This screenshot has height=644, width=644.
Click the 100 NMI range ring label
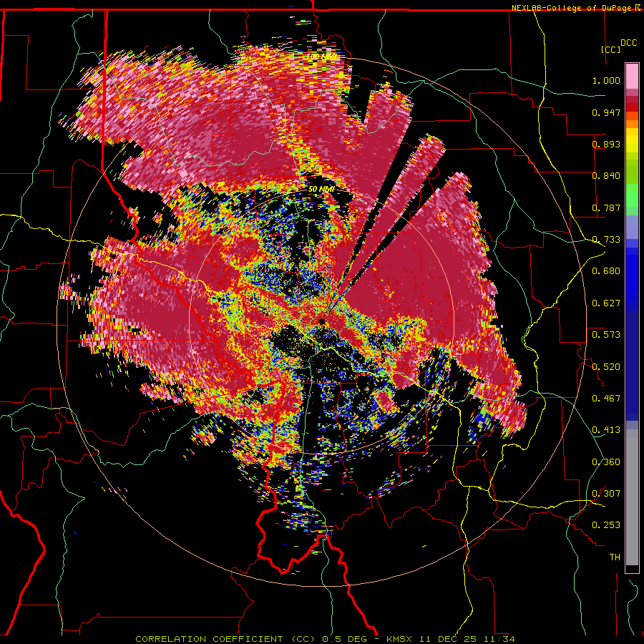pos(321,57)
